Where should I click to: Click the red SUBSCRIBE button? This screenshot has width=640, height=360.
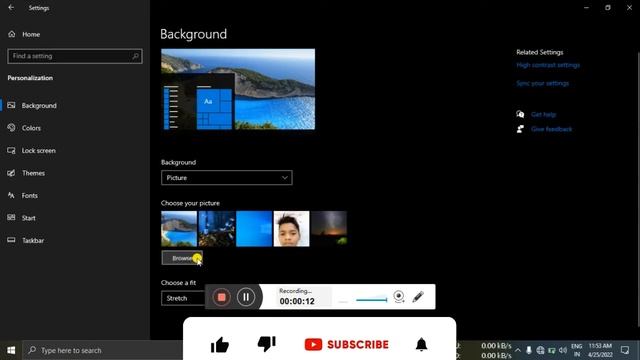click(x=347, y=344)
